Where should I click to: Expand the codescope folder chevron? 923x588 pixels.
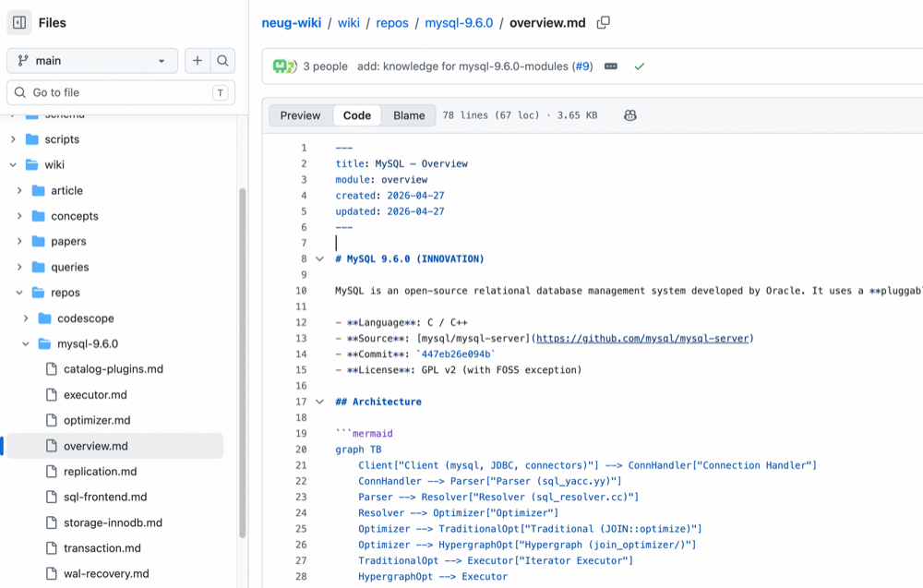26,318
